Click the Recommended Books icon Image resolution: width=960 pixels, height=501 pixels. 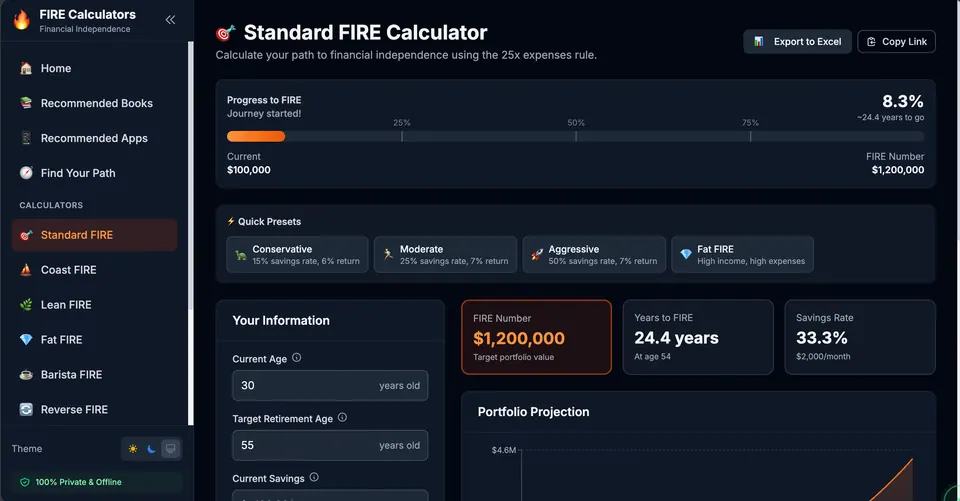[x=26, y=103]
